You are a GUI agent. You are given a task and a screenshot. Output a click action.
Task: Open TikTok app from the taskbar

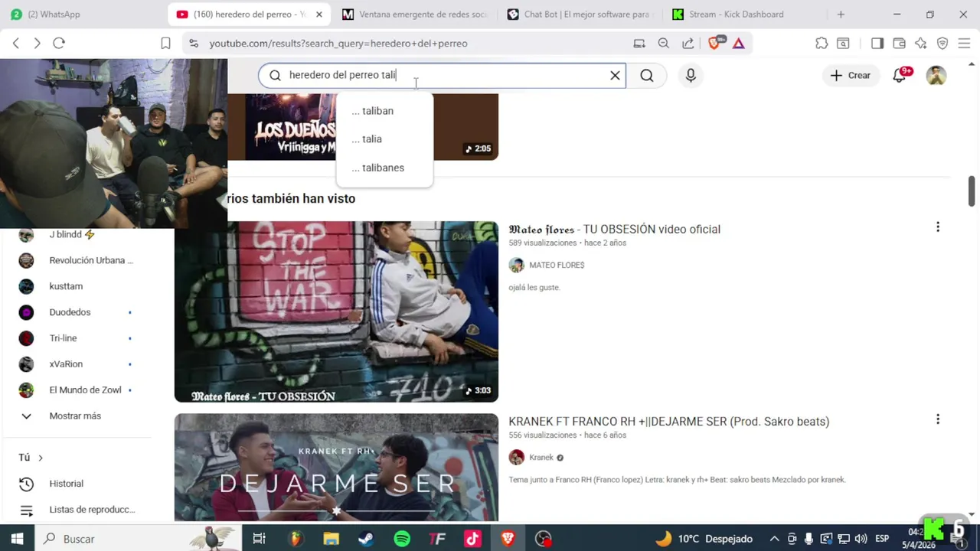(472, 539)
